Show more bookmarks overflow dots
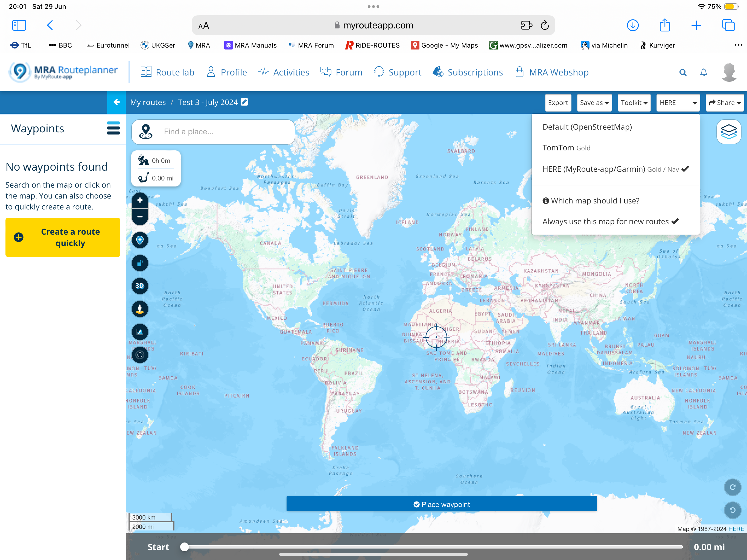 pos(739,45)
